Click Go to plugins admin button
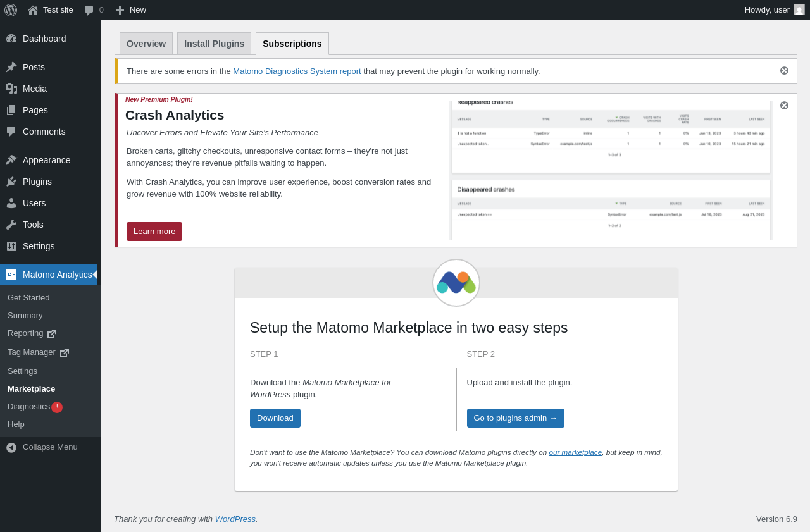 tap(515, 418)
